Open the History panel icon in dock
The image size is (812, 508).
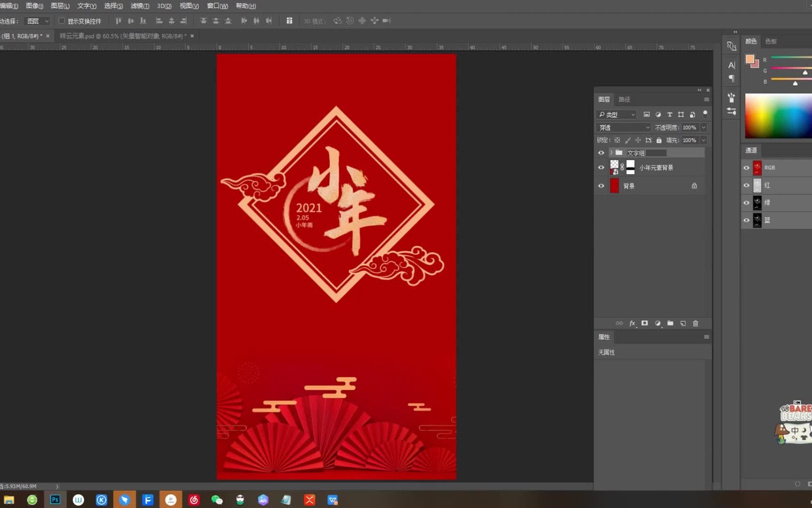click(732, 46)
